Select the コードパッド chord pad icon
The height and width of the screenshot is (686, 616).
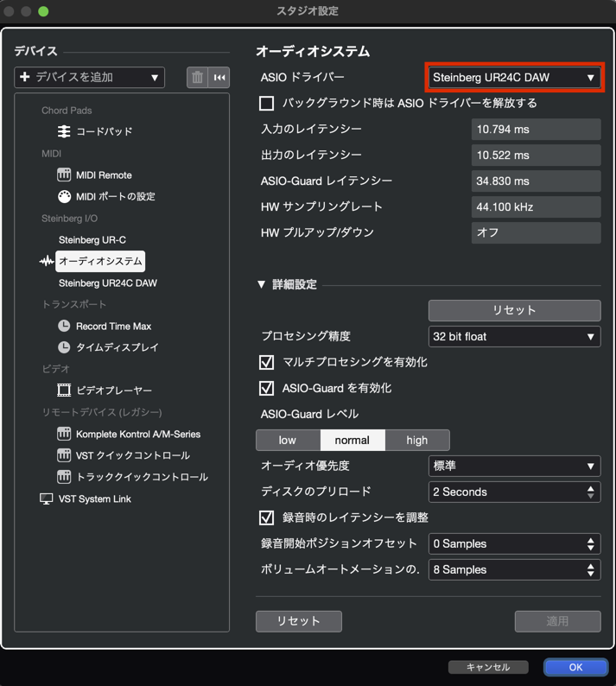tap(64, 131)
